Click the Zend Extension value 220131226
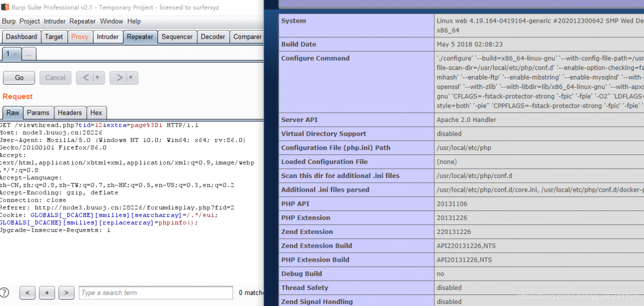Image resolution: width=644 pixels, height=306 pixels. (454, 232)
